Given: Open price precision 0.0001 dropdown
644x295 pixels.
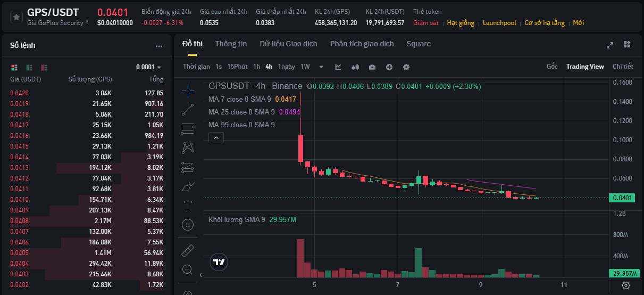Looking at the screenshot, I should (148, 67).
